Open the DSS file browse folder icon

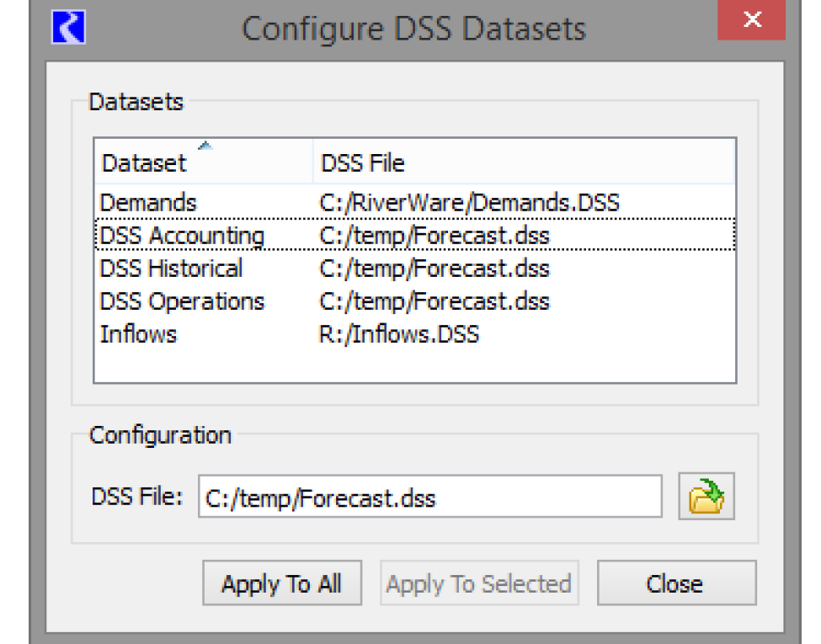pyautogui.click(x=706, y=498)
